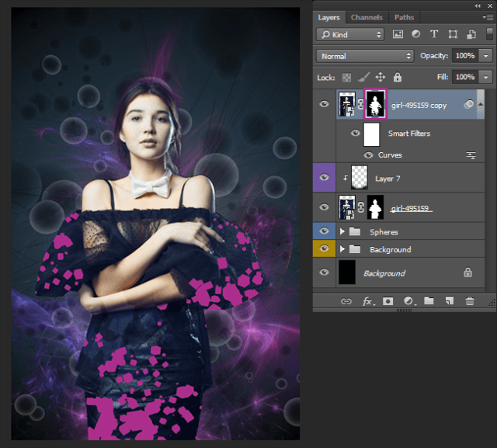Click the delete layer trash icon
Screen dimensions: 497x448
pos(469,301)
